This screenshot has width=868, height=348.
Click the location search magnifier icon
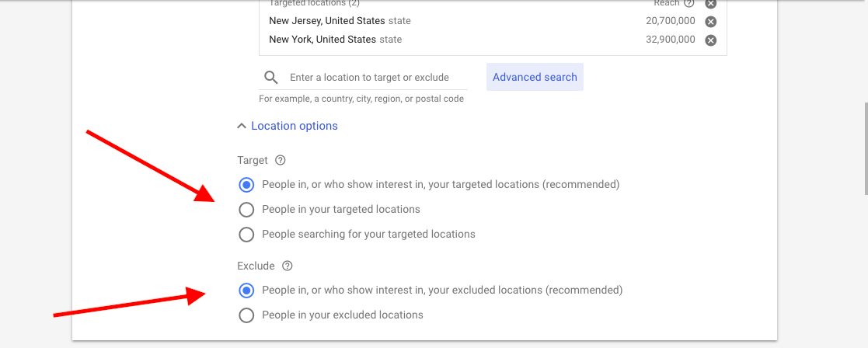click(271, 78)
